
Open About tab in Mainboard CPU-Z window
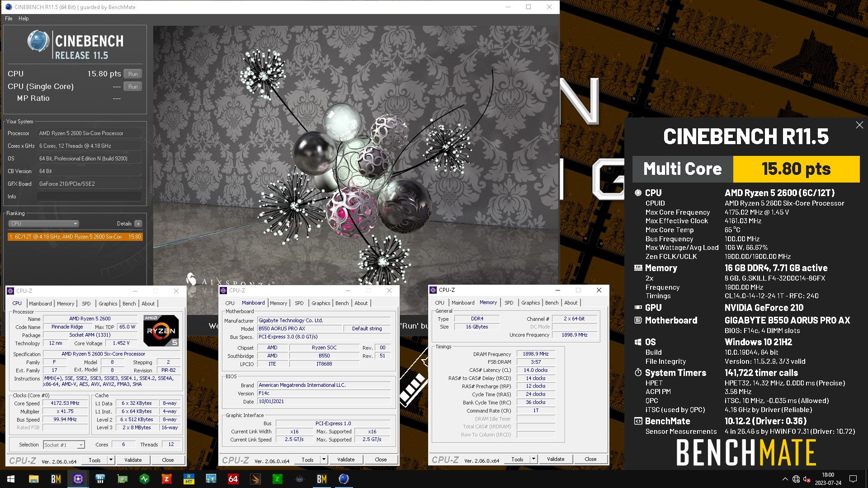[361, 303]
